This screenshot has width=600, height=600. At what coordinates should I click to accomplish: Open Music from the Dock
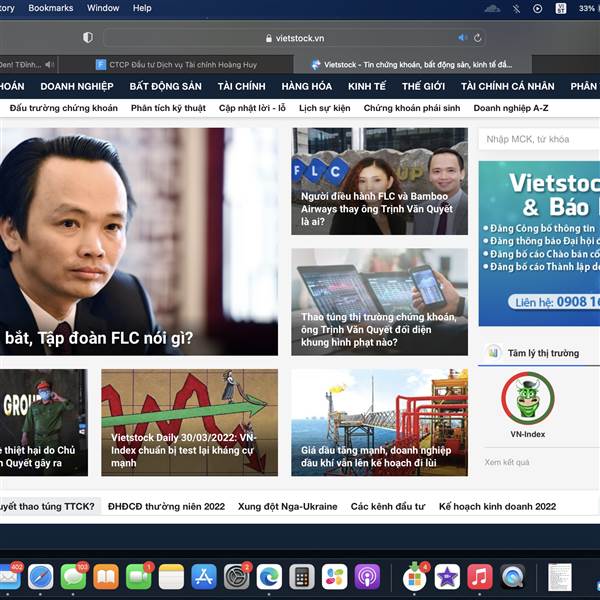coord(480,577)
